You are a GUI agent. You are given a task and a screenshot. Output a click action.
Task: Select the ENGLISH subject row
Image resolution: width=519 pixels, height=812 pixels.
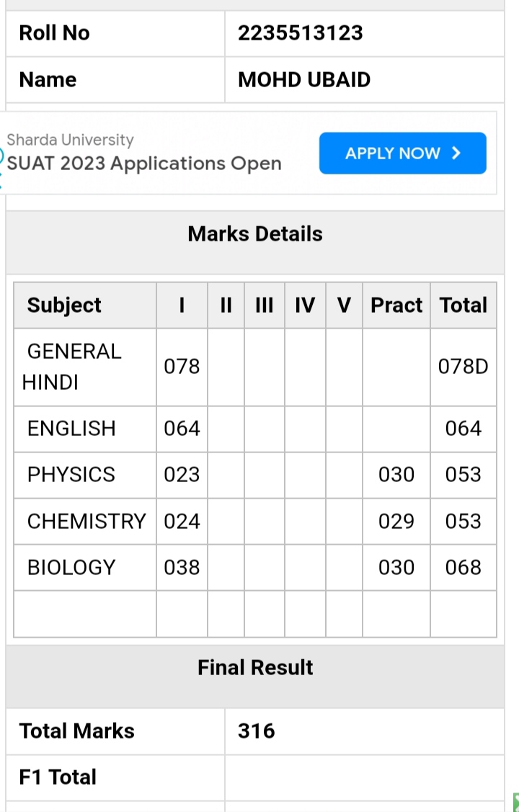click(x=255, y=429)
